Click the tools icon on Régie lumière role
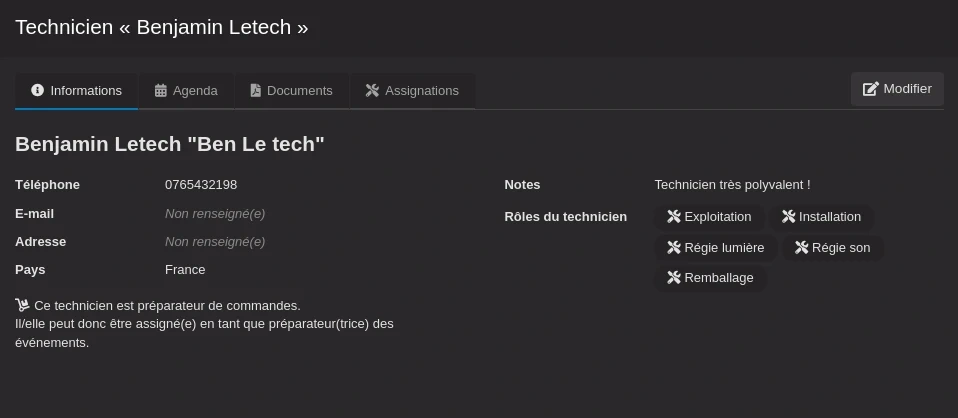Viewport: 958px width, 418px height. pos(674,248)
